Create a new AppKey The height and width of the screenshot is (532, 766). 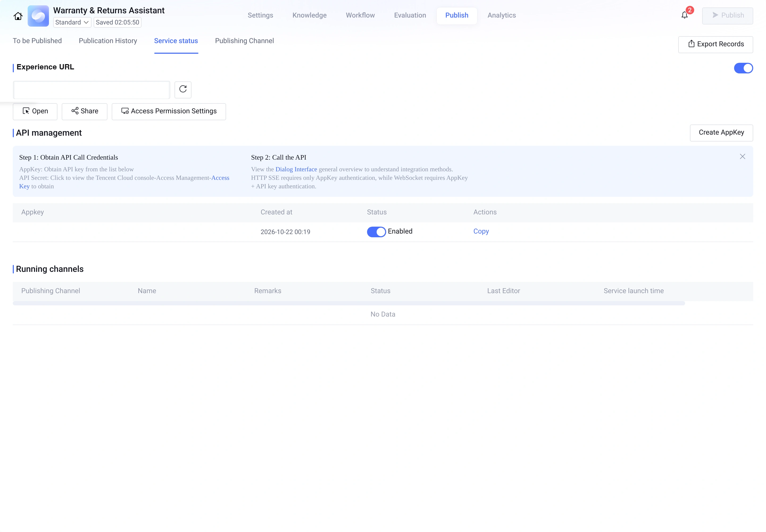(x=721, y=133)
